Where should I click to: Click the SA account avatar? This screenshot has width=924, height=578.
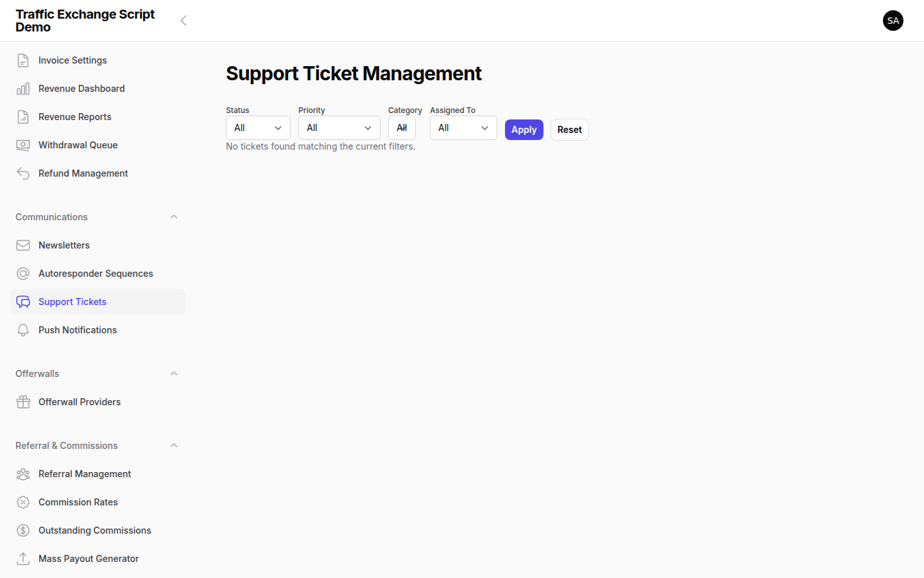pos(893,21)
